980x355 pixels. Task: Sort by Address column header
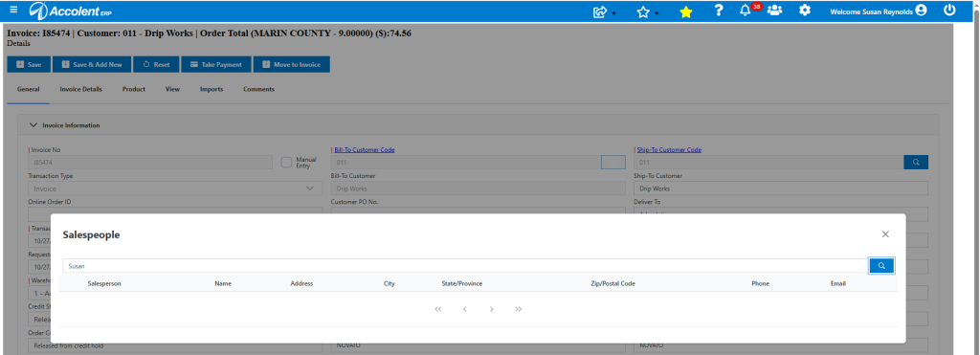(301, 284)
